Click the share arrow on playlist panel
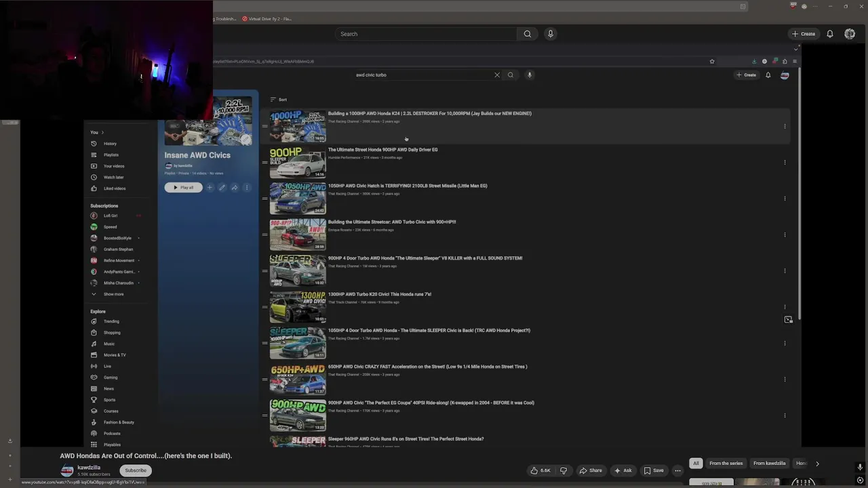This screenshot has width=868, height=488. pyautogui.click(x=234, y=188)
